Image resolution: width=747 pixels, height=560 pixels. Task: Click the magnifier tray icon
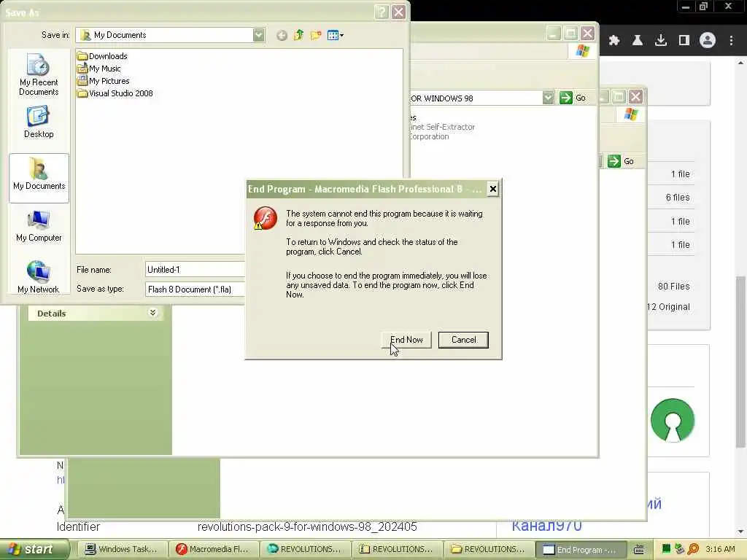(x=693, y=549)
